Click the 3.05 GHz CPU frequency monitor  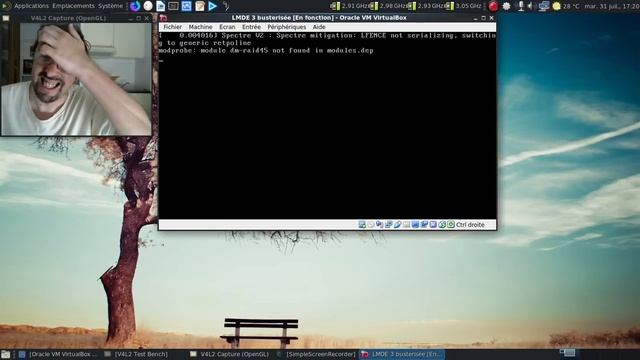[464, 6]
